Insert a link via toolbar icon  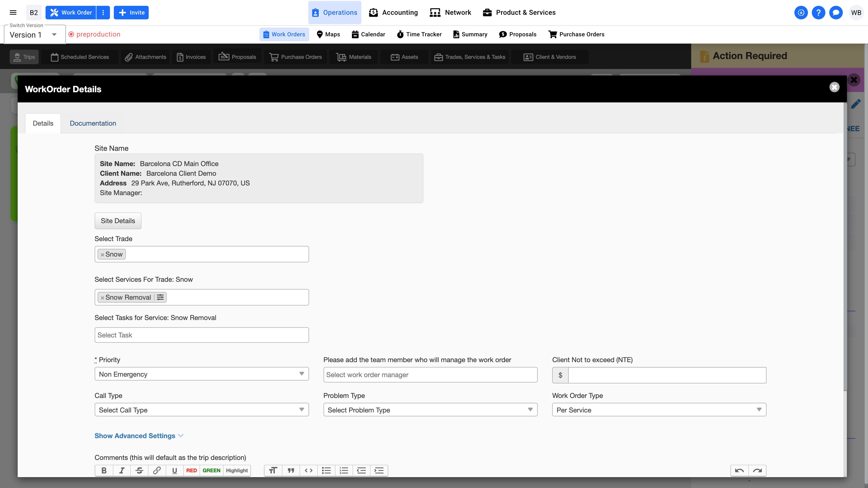(x=157, y=471)
